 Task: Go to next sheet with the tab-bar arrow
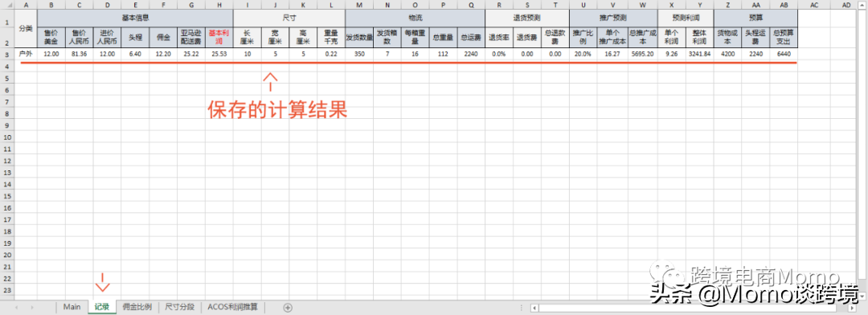(x=32, y=307)
